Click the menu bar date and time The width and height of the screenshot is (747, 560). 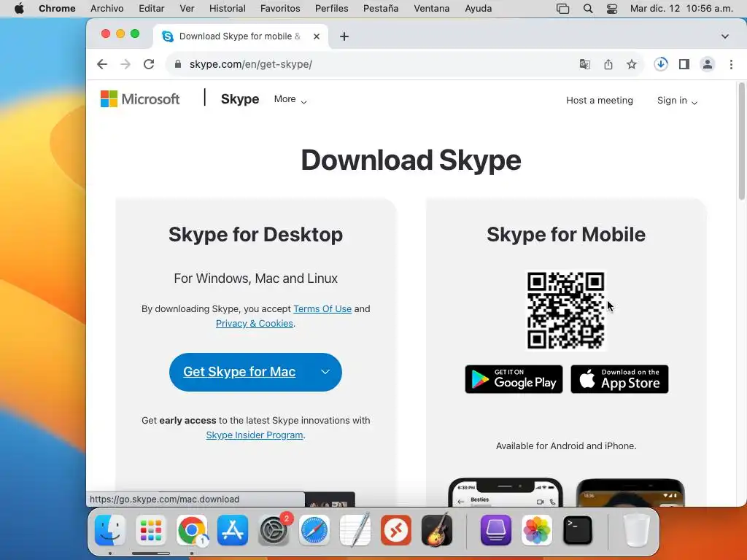point(681,9)
